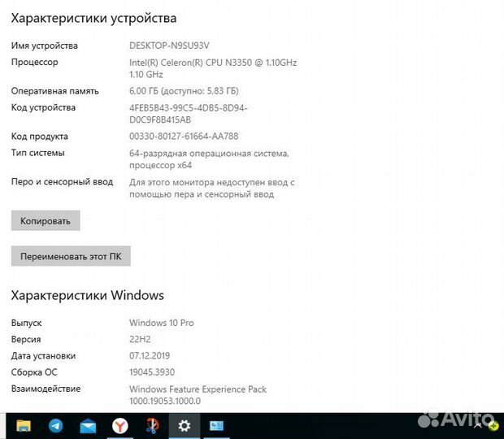Click the Оперативная память label

click(x=55, y=91)
